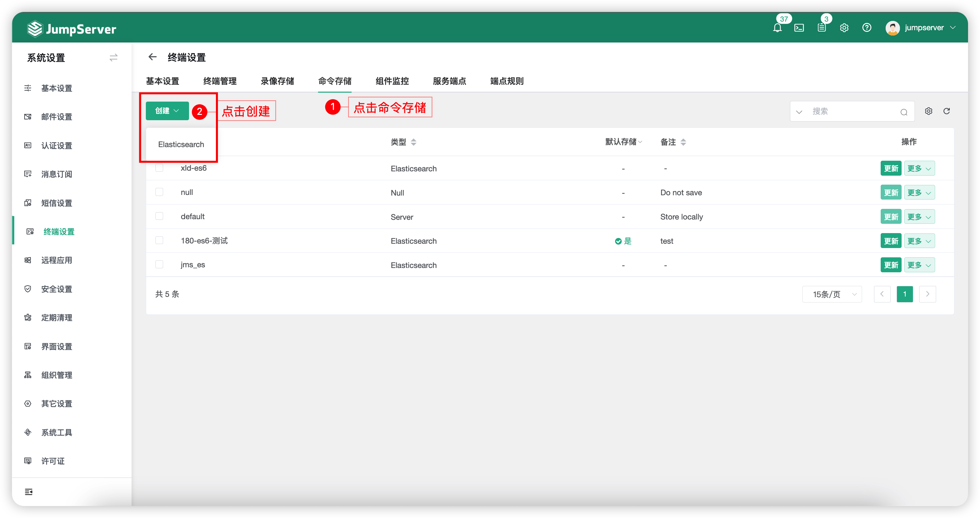Select the checkbox for 180-es6-测试 row
Screen dimensions: 980x518
tap(159, 240)
